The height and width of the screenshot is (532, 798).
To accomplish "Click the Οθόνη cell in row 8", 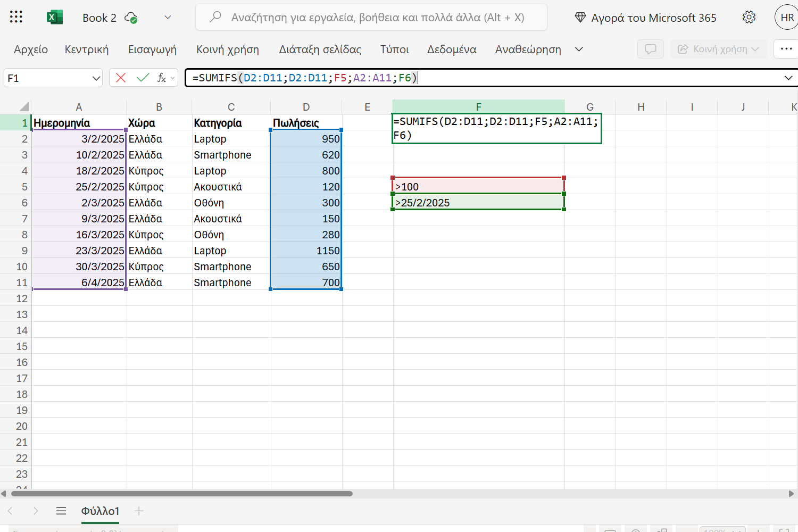I will tap(231, 235).
